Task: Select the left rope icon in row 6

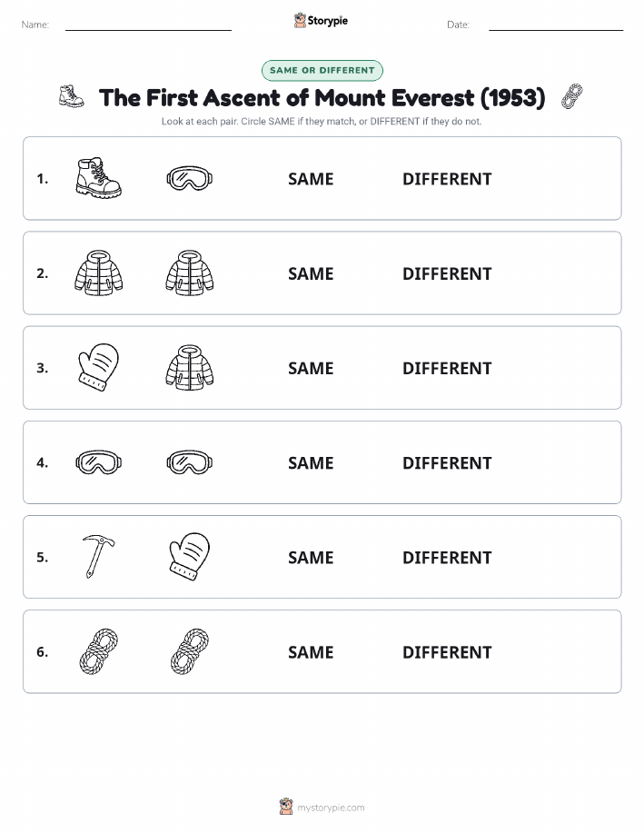Action: pyautogui.click(x=99, y=651)
